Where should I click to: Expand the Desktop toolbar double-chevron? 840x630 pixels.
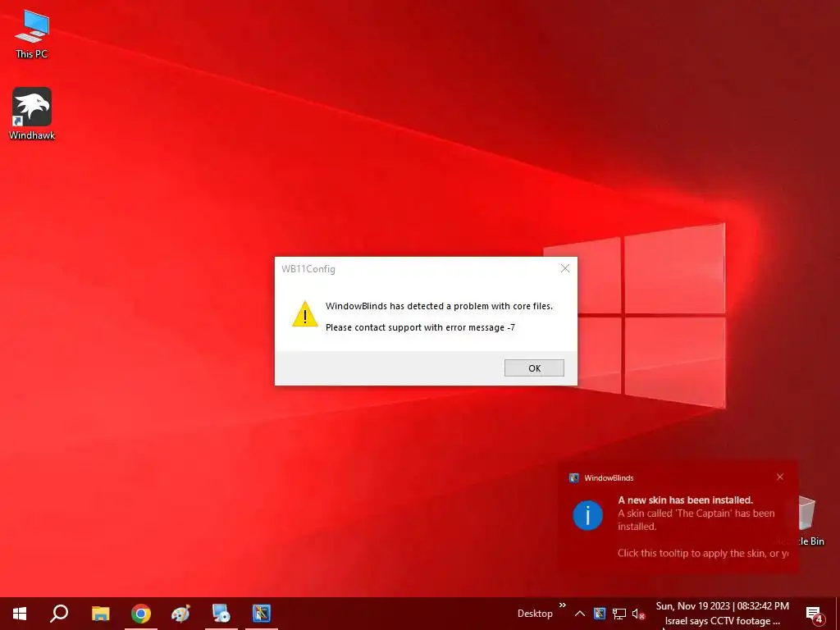coord(563,605)
